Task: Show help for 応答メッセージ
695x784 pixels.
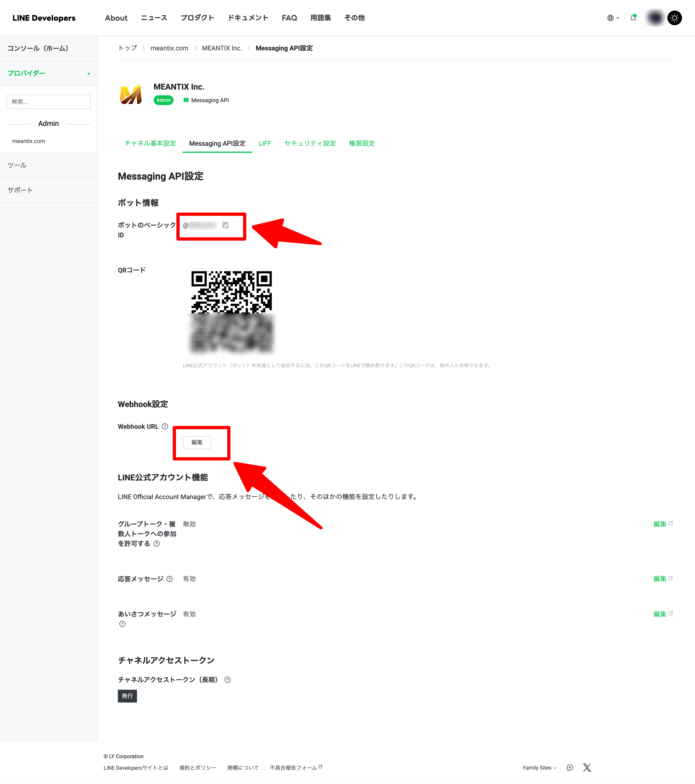Action: (169, 579)
